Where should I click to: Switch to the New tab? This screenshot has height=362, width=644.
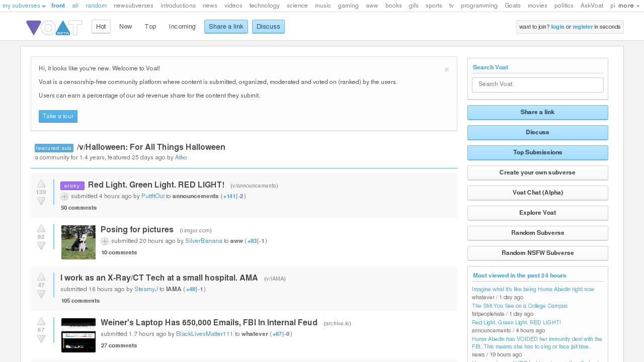tap(126, 27)
